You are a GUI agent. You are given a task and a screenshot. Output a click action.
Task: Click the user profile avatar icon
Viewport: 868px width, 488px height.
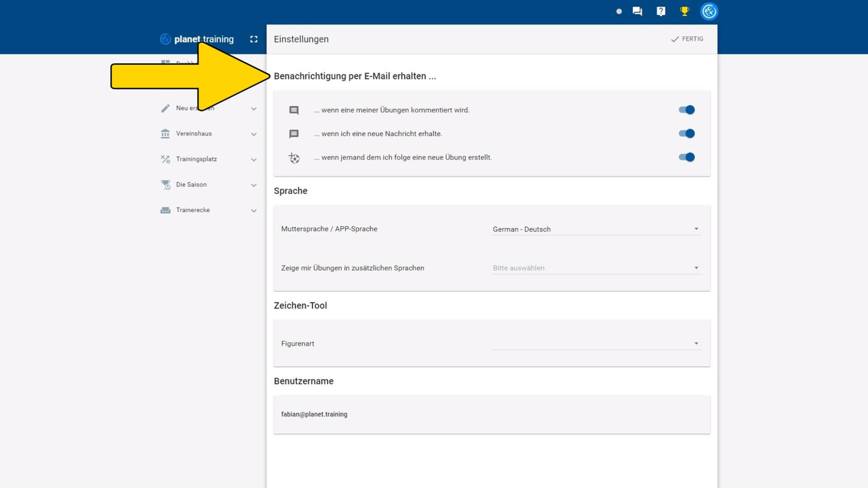tap(709, 12)
